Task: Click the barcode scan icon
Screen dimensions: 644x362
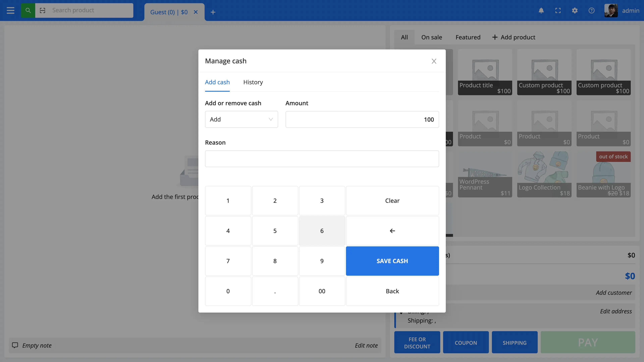Action: click(42, 11)
